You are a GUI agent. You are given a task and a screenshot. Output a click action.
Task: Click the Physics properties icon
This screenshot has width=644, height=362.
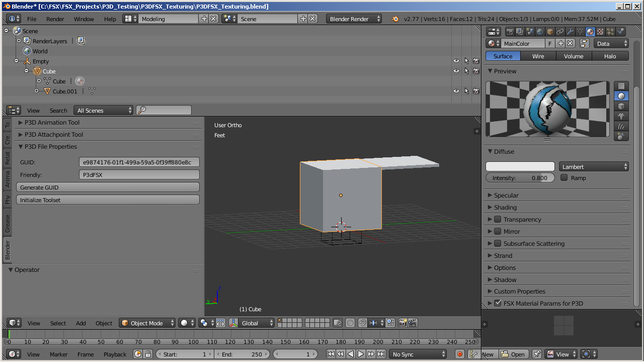click(620, 31)
